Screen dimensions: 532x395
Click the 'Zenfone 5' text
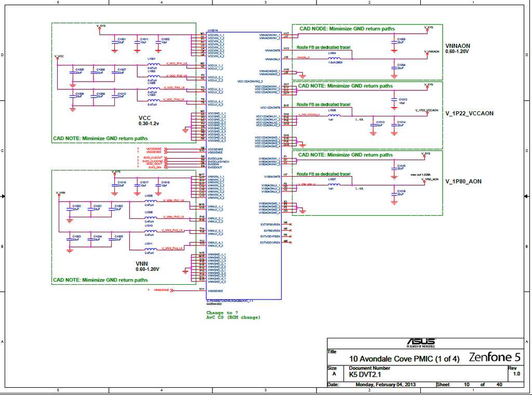pos(495,357)
